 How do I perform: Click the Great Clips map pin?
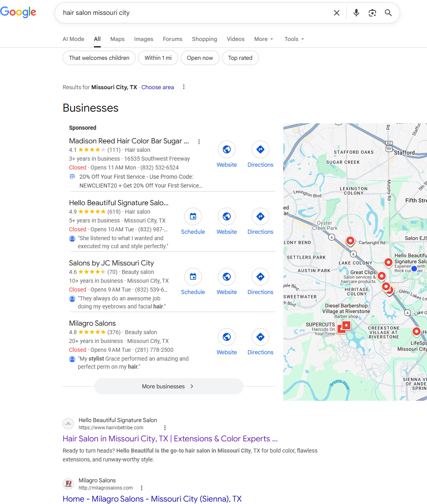coord(382,276)
